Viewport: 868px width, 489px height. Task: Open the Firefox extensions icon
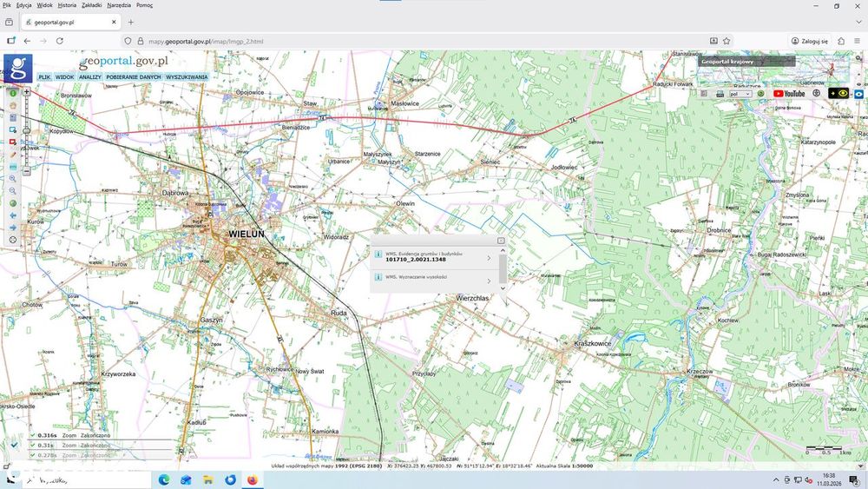click(841, 41)
